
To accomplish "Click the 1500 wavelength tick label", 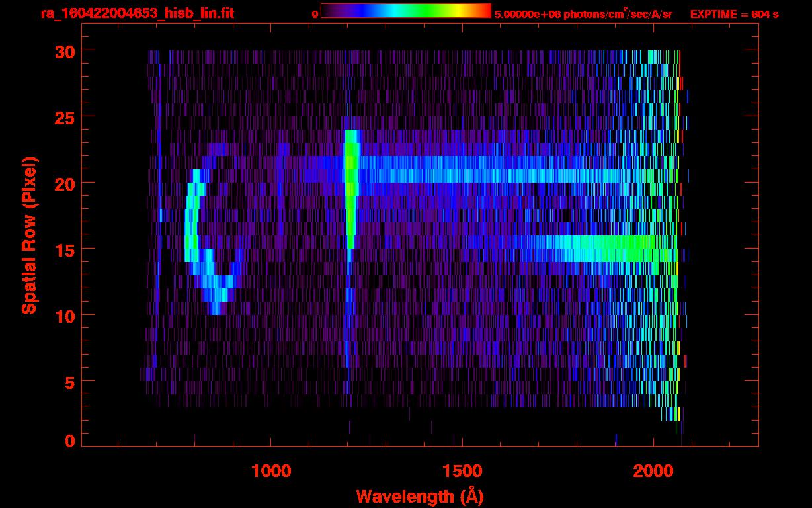I will [x=462, y=471].
